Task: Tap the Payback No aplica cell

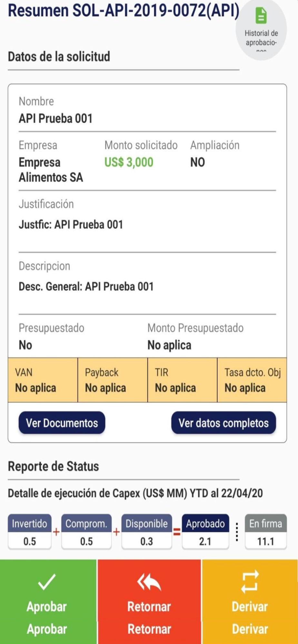Action: pos(113,380)
